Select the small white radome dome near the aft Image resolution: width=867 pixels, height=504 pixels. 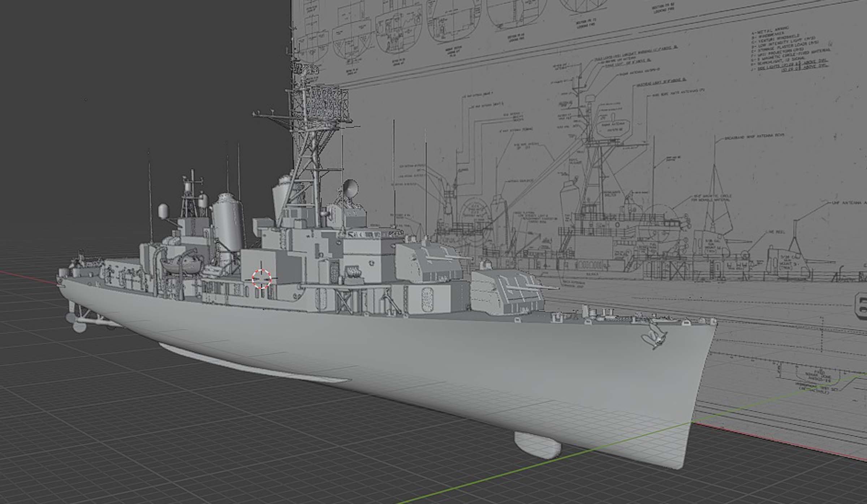163,211
